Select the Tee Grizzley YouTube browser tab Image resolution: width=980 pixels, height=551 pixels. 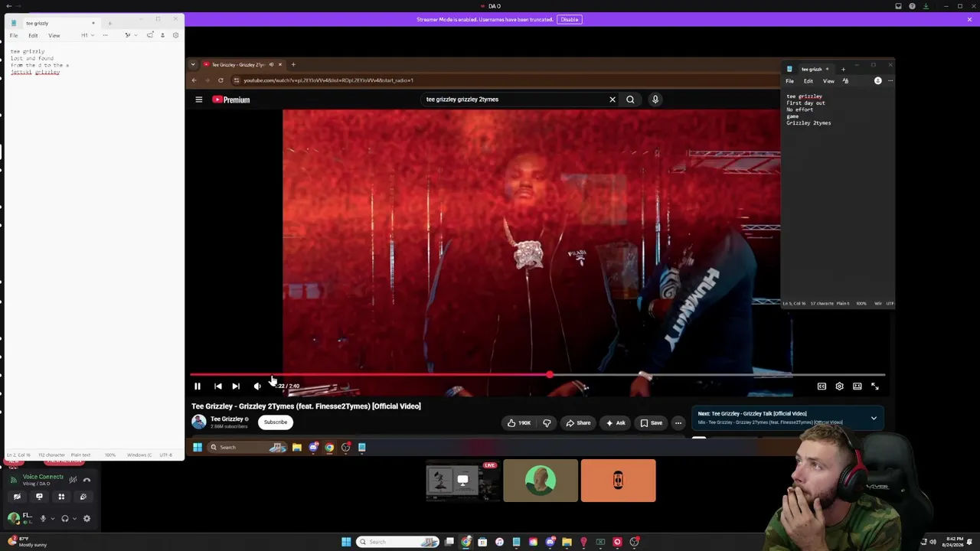(x=243, y=64)
